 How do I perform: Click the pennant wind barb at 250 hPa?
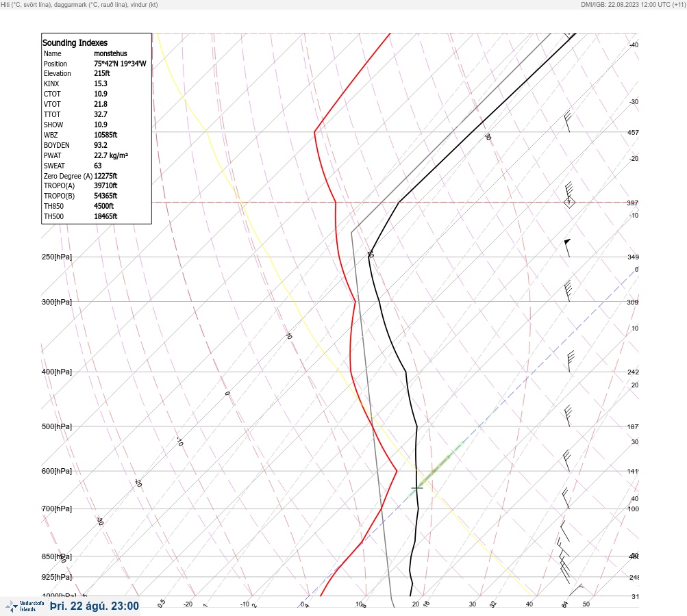[x=567, y=248]
